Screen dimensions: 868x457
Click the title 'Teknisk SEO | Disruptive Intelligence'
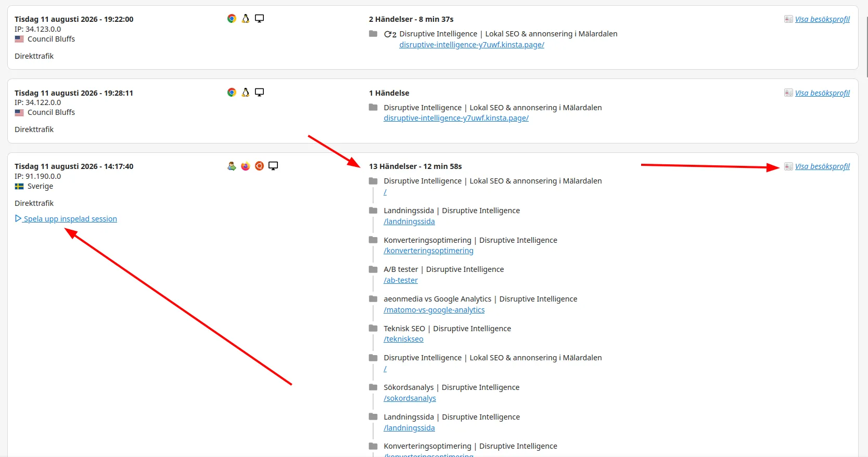pos(447,329)
